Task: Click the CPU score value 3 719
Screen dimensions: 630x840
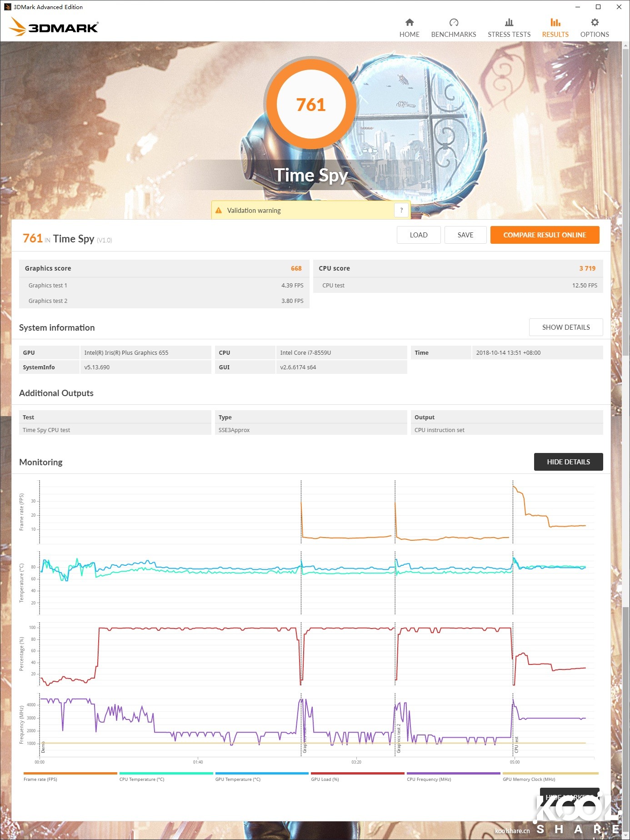Action: [587, 268]
